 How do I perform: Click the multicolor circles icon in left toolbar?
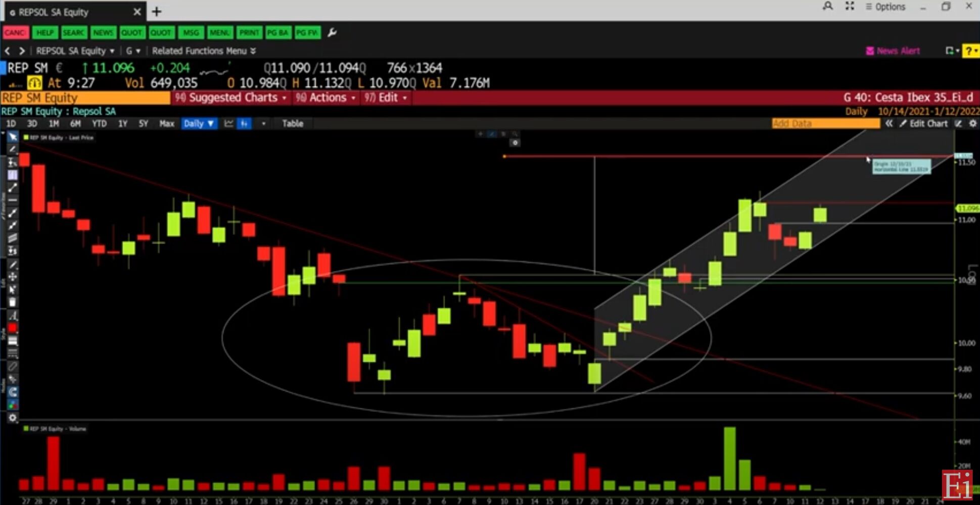click(13, 405)
